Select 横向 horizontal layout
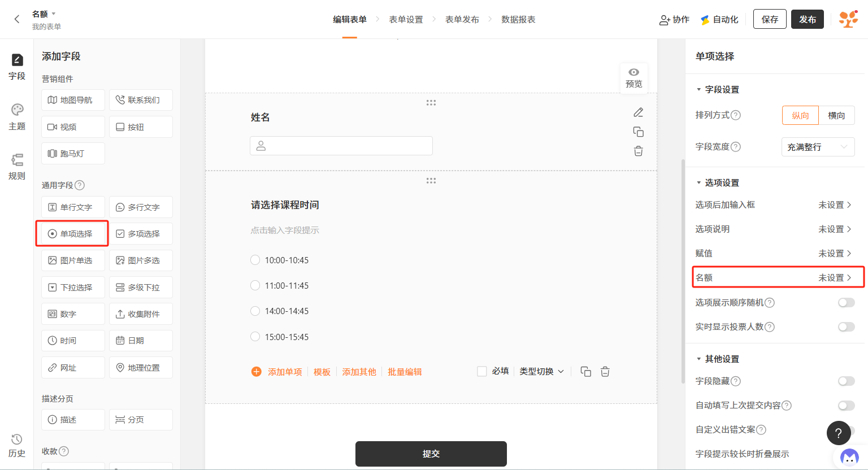This screenshot has height=470, width=868. pyautogui.click(x=836, y=115)
